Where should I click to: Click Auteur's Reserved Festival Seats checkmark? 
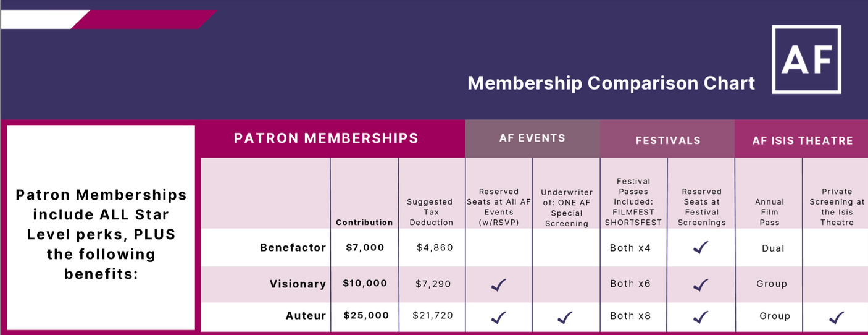pos(701,317)
